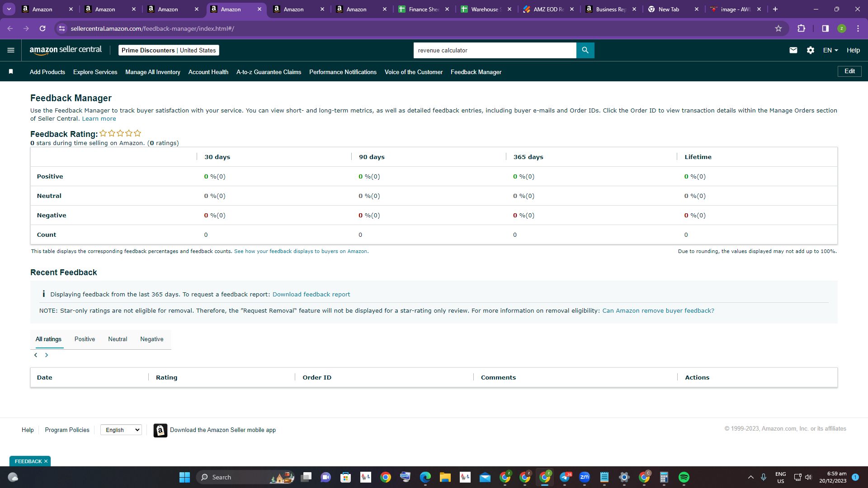Click the browser address bar URL

tap(152, 28)
